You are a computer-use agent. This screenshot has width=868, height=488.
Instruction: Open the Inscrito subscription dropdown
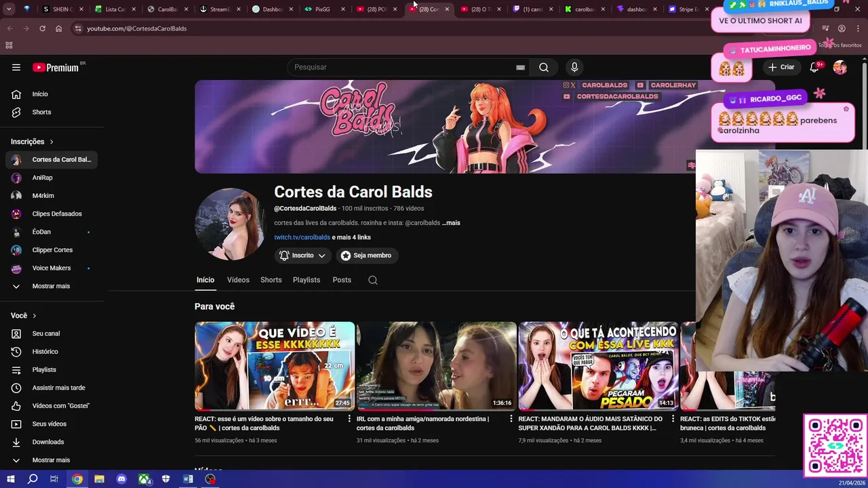tap(302, 256)
